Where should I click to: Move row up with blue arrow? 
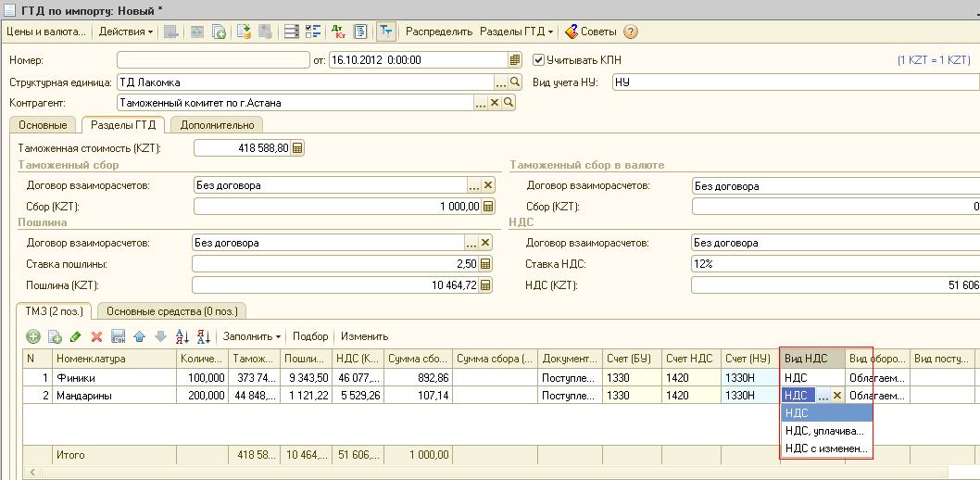click(140, 336)
